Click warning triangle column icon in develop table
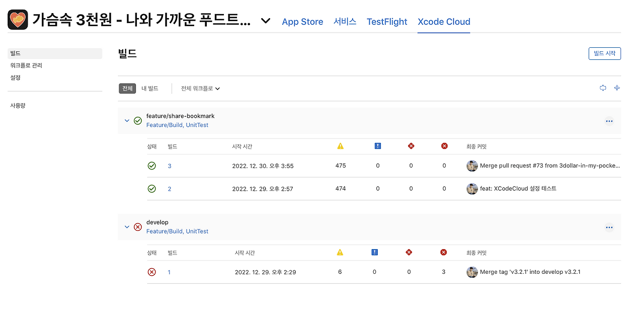This screenshot has width=644, height=313. [340, 252]
